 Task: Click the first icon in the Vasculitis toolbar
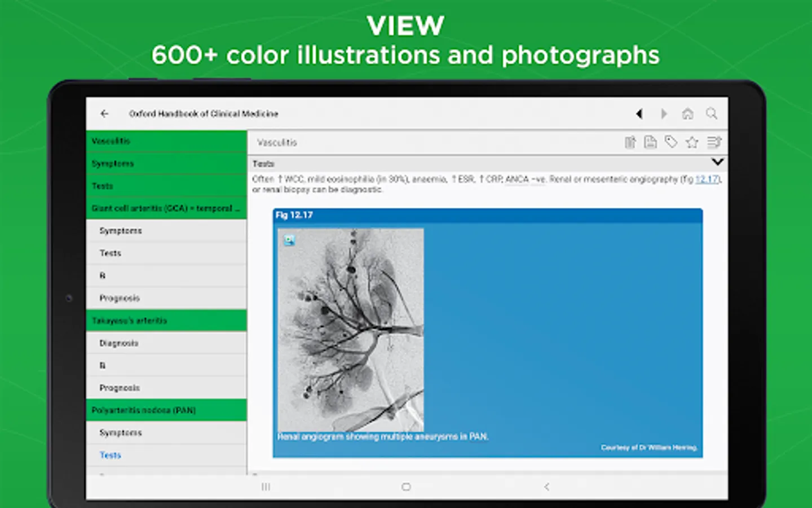pos(630,142)
